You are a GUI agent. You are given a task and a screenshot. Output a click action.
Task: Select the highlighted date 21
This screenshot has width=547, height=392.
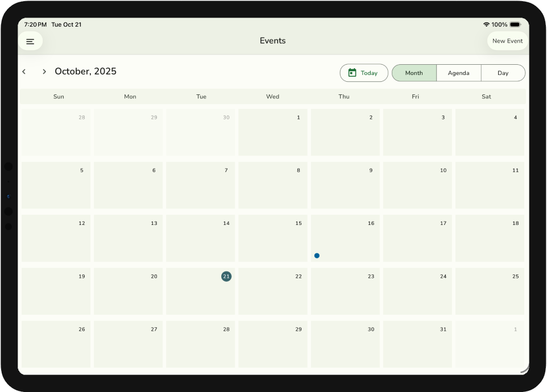226,277
